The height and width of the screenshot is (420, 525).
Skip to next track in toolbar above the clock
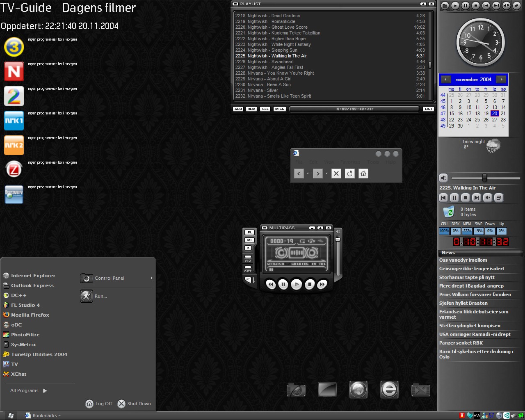pyautogui.click(x=496, y=6)
